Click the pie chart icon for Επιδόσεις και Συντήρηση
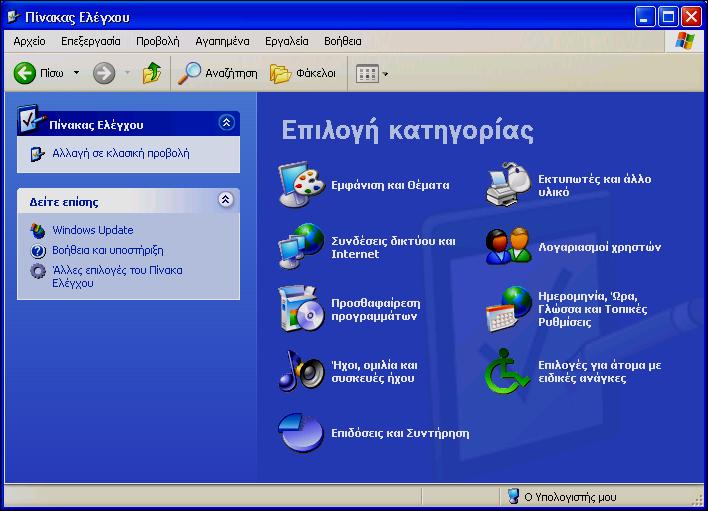 coord(301,432)
